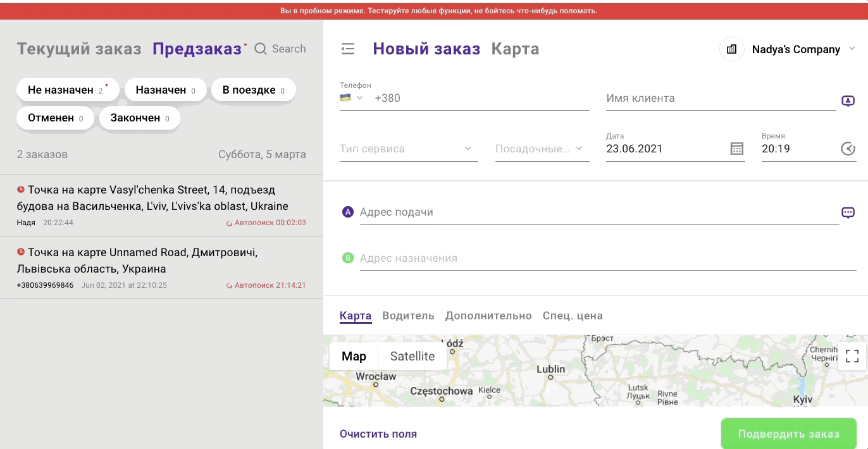868x449 pixels.
Task: Open the date calendar icon
Action: pos(737,149)
